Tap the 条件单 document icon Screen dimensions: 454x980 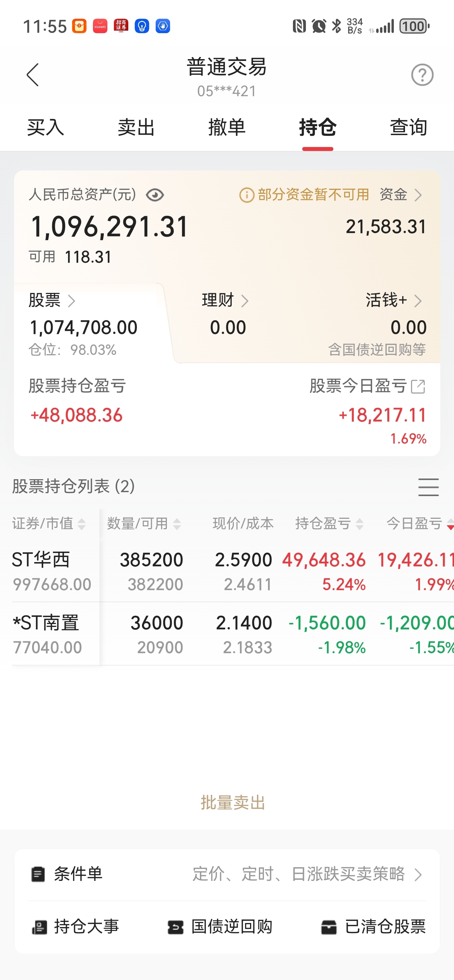[38, 874]
